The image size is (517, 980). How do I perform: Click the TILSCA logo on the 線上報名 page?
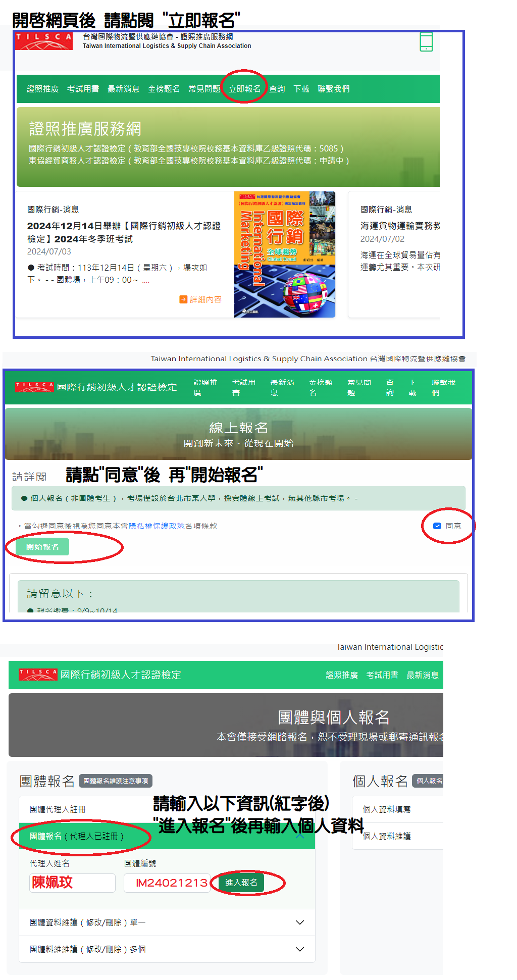[x=34, y=387]
